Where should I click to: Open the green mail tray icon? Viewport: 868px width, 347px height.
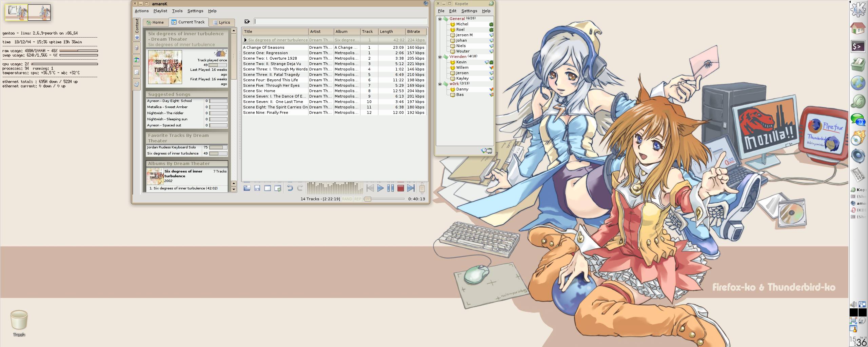858,64
